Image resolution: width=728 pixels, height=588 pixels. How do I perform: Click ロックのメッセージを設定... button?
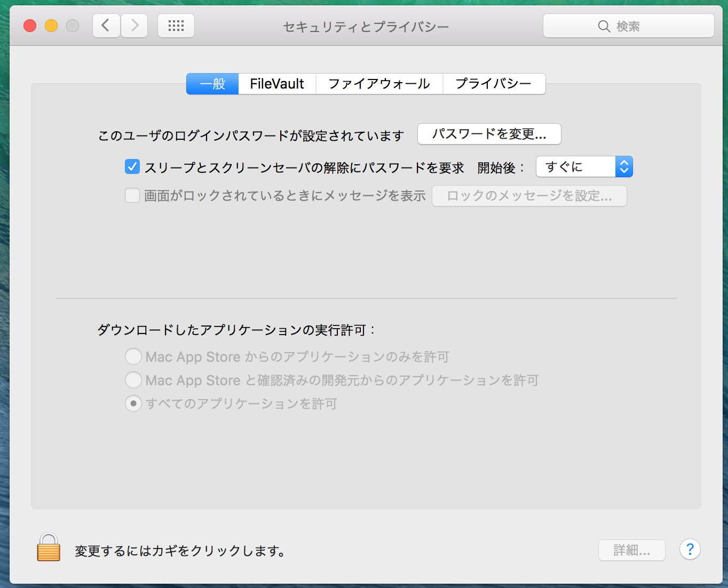[529, 196]
